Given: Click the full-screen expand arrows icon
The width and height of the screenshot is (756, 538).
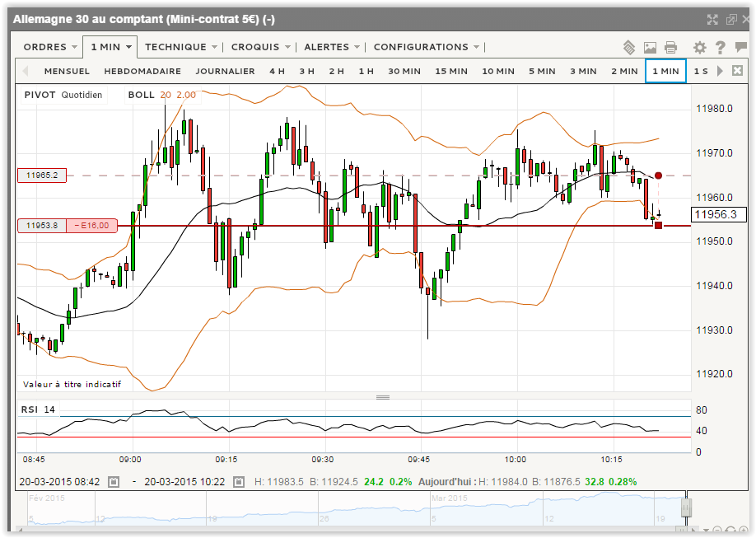Looking at the screenshot, I should pyautogui.click(x=712, y=19).
